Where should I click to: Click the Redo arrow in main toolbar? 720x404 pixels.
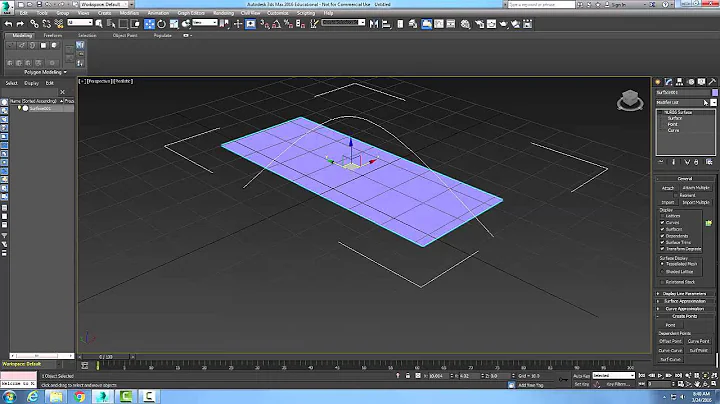(20, 24)
